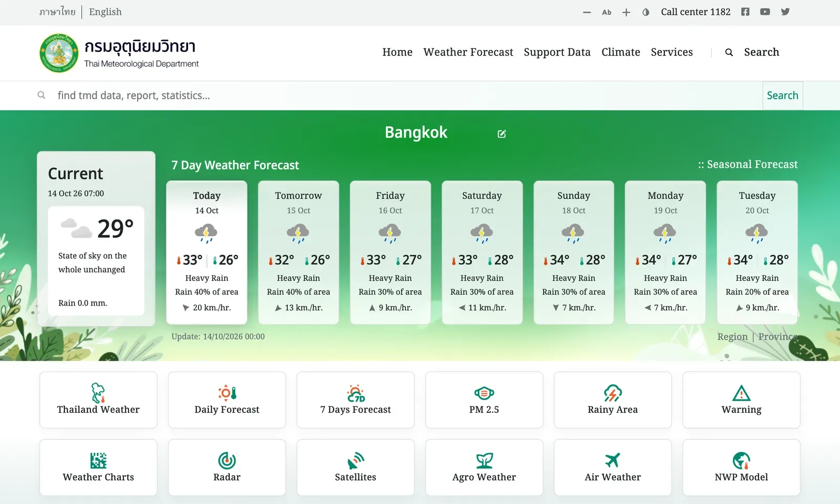
Task: Select the Friday 16 Oct forecast card
Action: (x=390, y=253)
